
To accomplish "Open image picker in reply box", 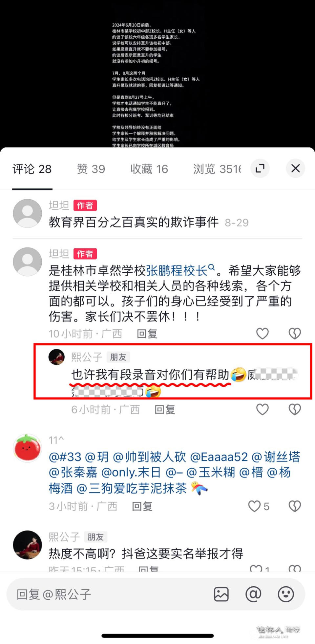I will pos(221,594).
